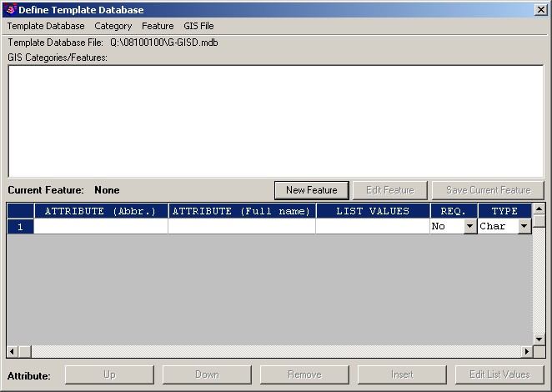Click the grid vertical scrollbar up arrow
This screenshot has height=392, width=552.
[x=539, y=209]
